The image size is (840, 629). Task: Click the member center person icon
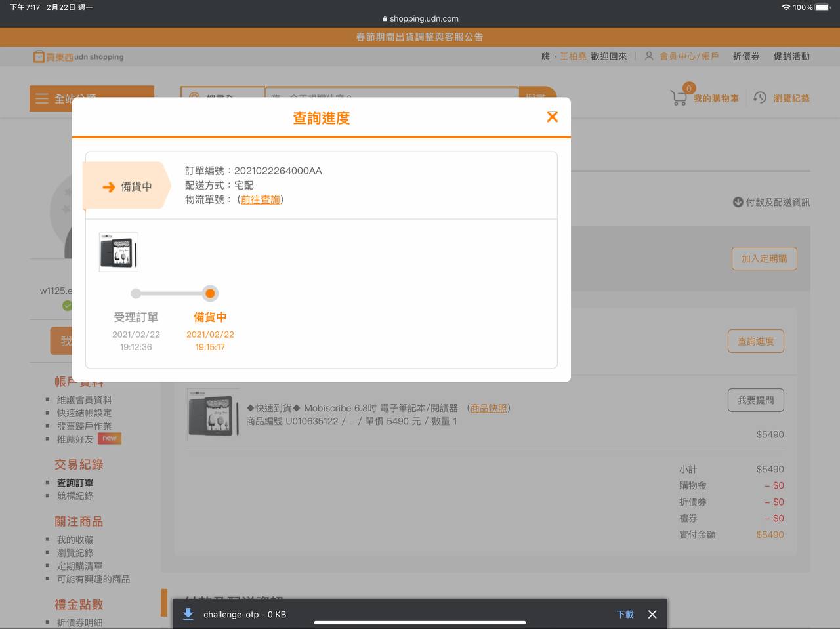[x=648, y=56]
